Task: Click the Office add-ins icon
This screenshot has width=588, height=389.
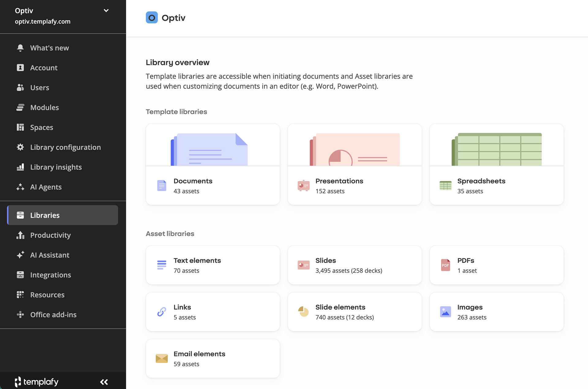Action: 20,315
